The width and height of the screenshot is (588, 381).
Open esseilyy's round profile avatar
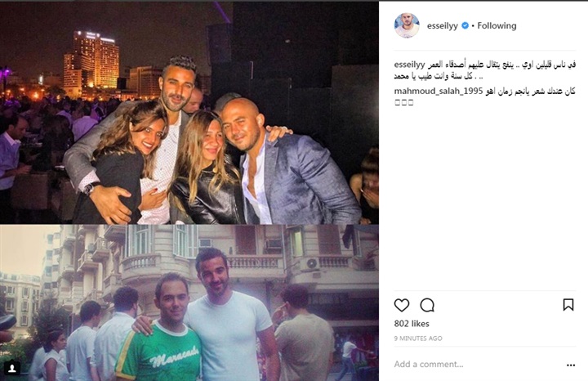(407, 25)
